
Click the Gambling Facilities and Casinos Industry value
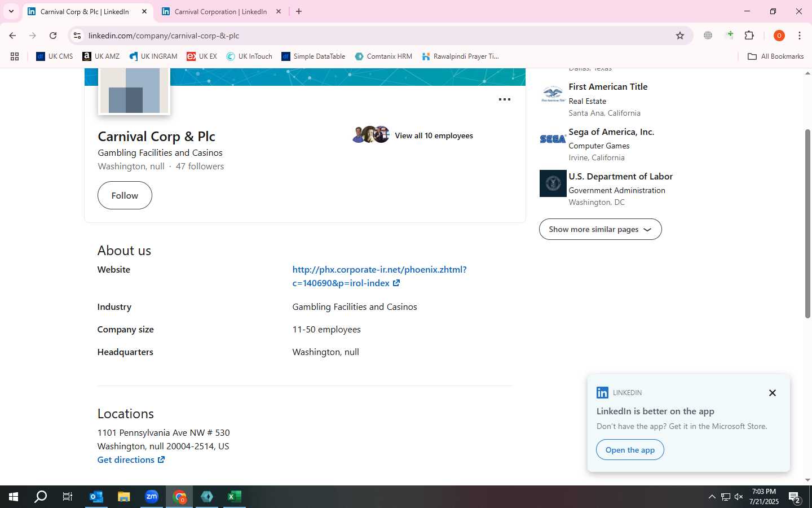pos(355,306)
